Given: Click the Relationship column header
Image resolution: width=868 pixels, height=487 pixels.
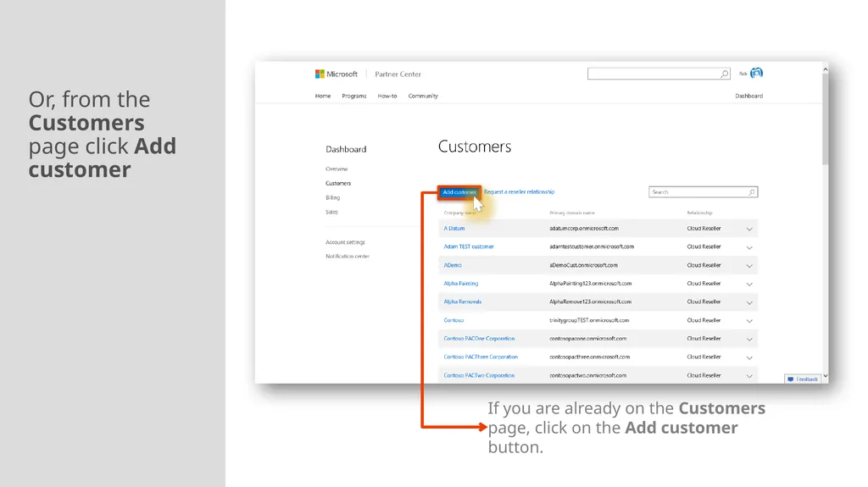Looking at the screenshot, I should click(699, 213).
